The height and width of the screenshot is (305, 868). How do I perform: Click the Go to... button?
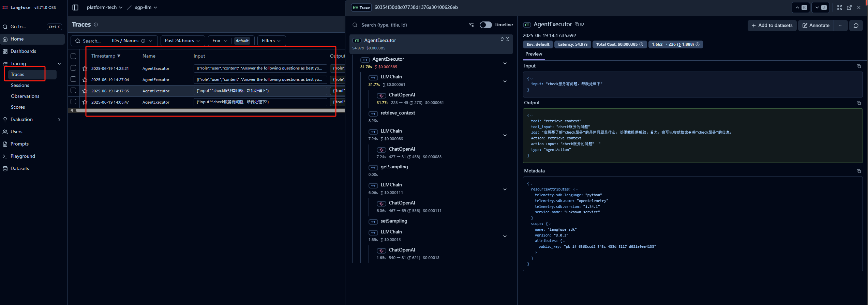pyautogui.click(x=32, y=27)
